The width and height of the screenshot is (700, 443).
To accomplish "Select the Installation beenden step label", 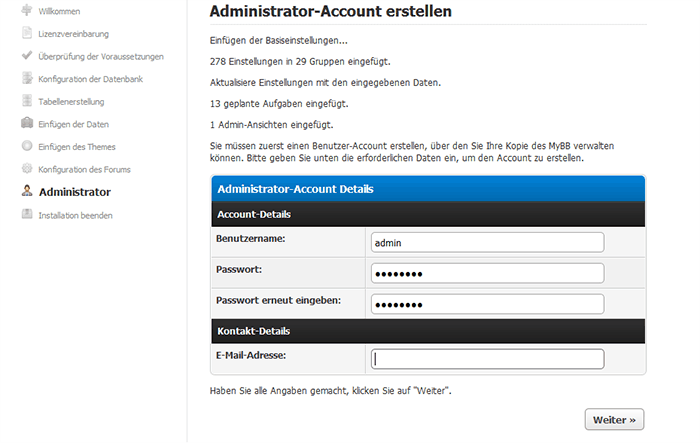I will (75, 215).
